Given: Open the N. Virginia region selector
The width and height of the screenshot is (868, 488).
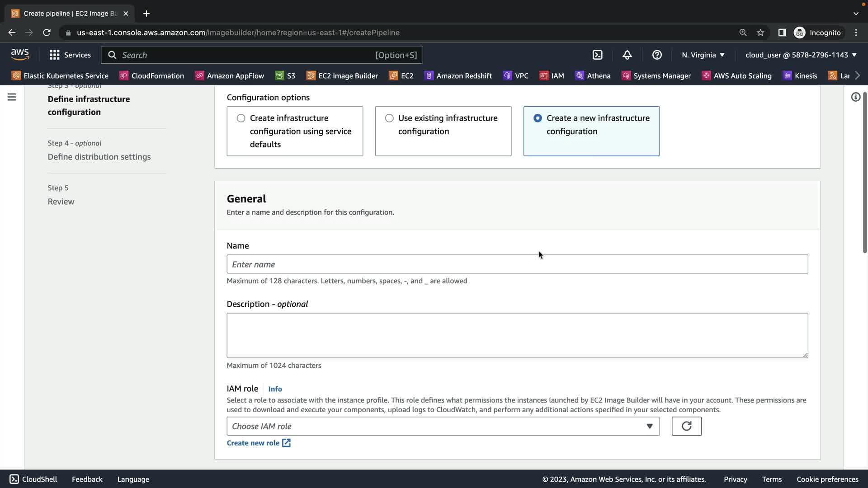Looking at the screenshot, I should [703, 55].
